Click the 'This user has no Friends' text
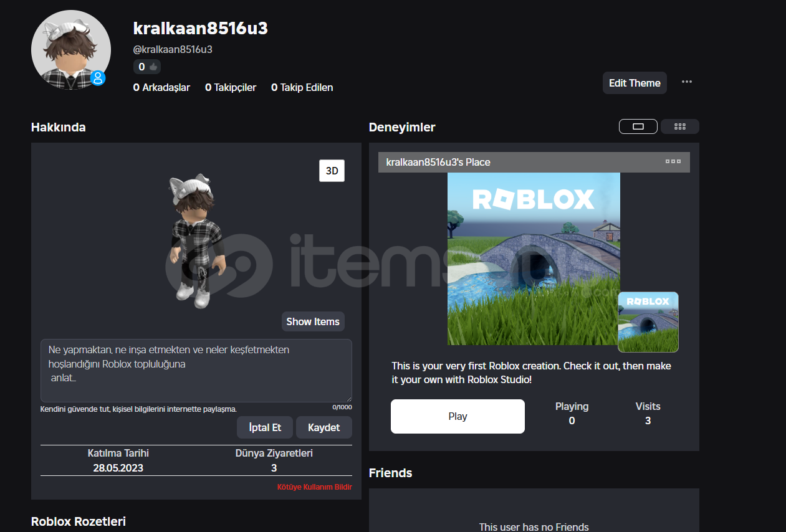Screen dimensions: 786x532 click(534, 527)
